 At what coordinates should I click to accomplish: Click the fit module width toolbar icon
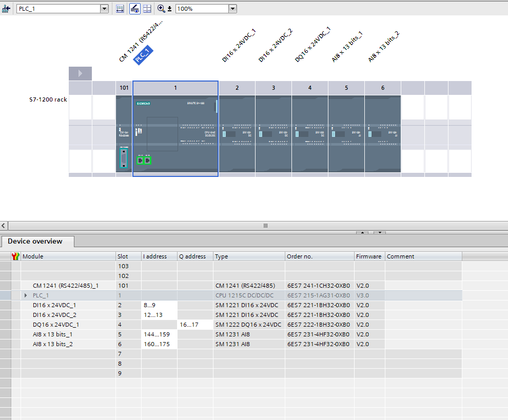pyautogui.click(x=120, y=9)
